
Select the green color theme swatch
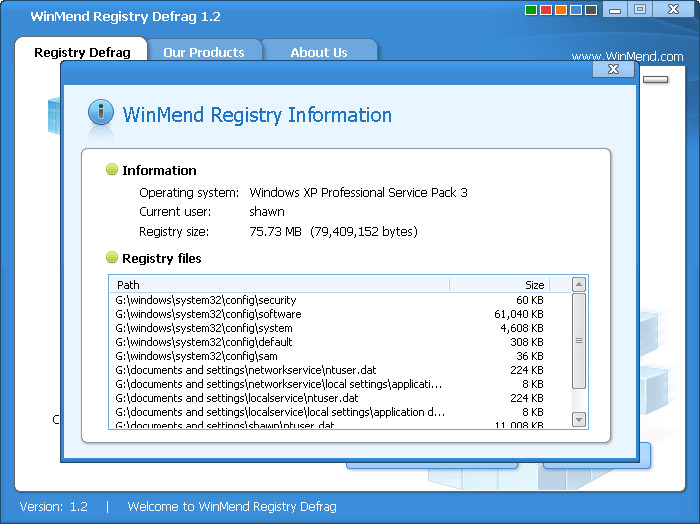531,10
